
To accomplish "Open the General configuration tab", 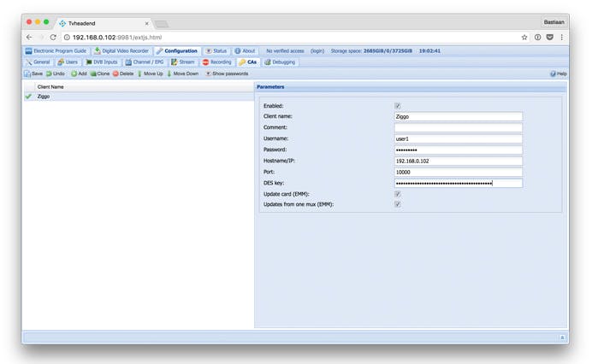I will (38, 62).
